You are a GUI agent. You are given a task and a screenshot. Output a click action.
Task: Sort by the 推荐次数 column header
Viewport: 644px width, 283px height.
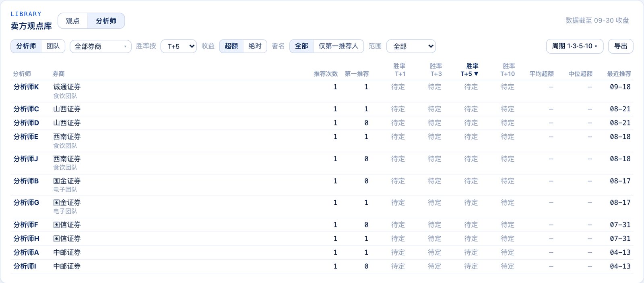[326, 74]
